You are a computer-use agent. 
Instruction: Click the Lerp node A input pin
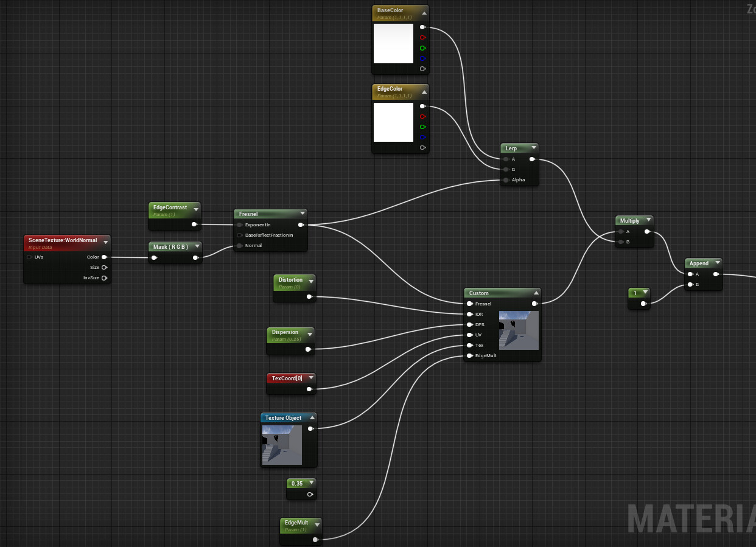tap(506, 159)
